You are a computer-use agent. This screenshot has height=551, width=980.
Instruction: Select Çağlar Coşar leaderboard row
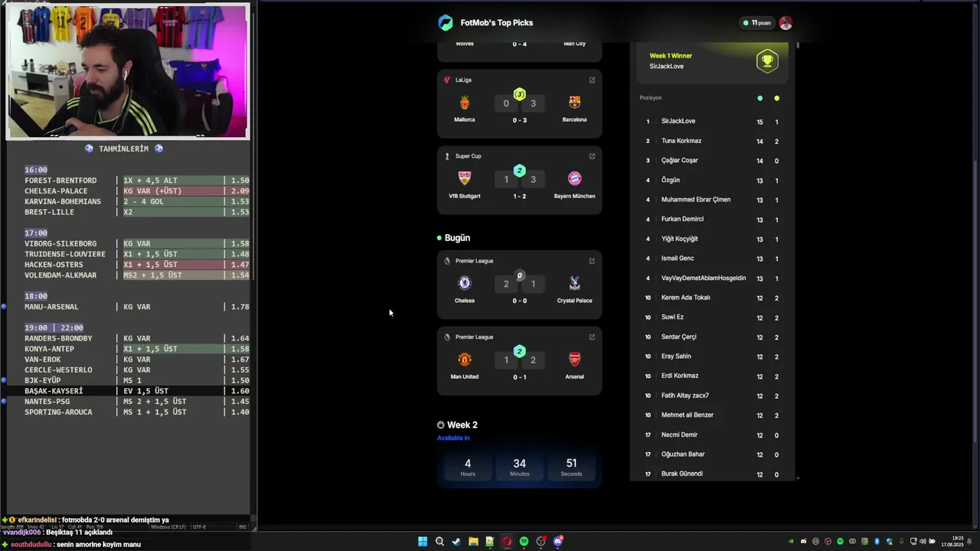point(712,161)
